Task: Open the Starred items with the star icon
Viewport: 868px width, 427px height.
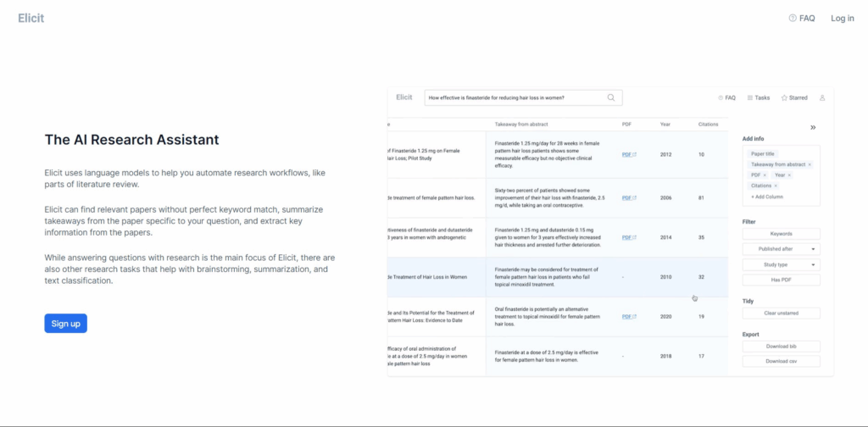Action: [x=794, y=97]
